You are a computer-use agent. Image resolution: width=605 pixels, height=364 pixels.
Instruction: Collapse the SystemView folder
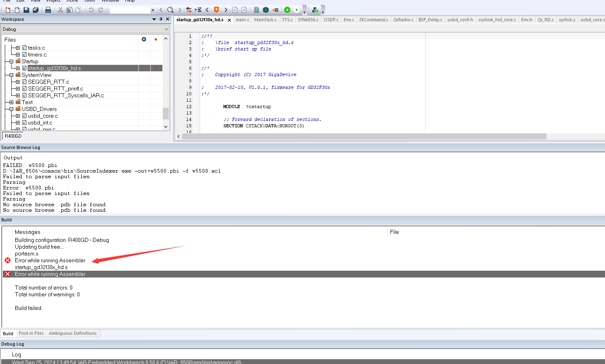click(11, 75)
